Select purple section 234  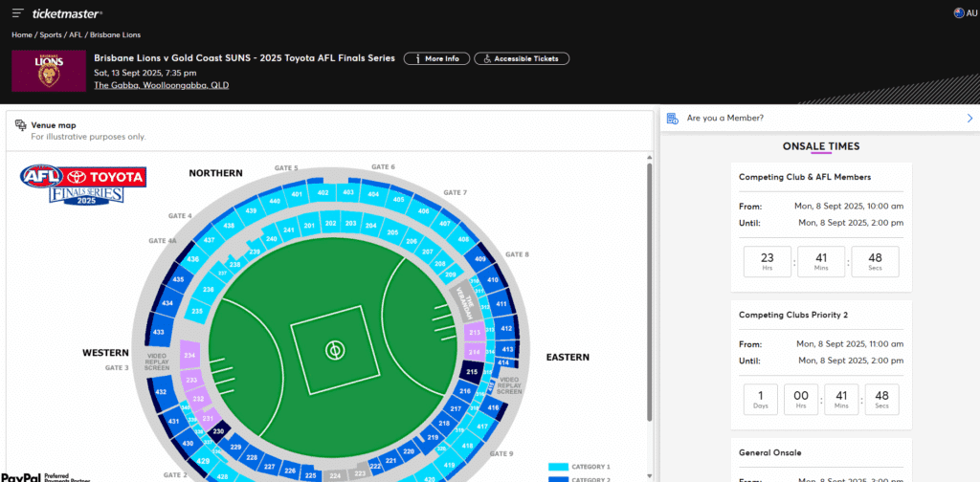(189, 355)
